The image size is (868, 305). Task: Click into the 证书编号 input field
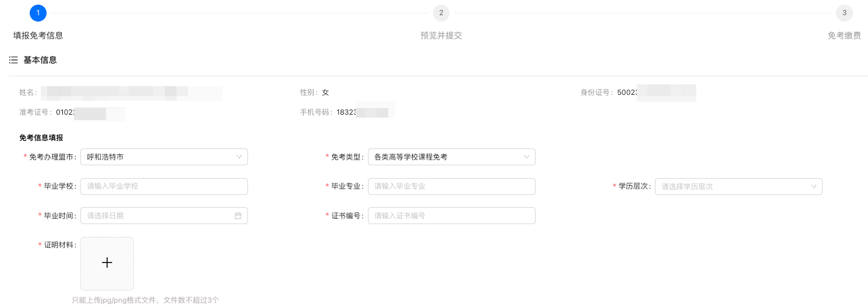pyautogui.click(x=451, y=216)
